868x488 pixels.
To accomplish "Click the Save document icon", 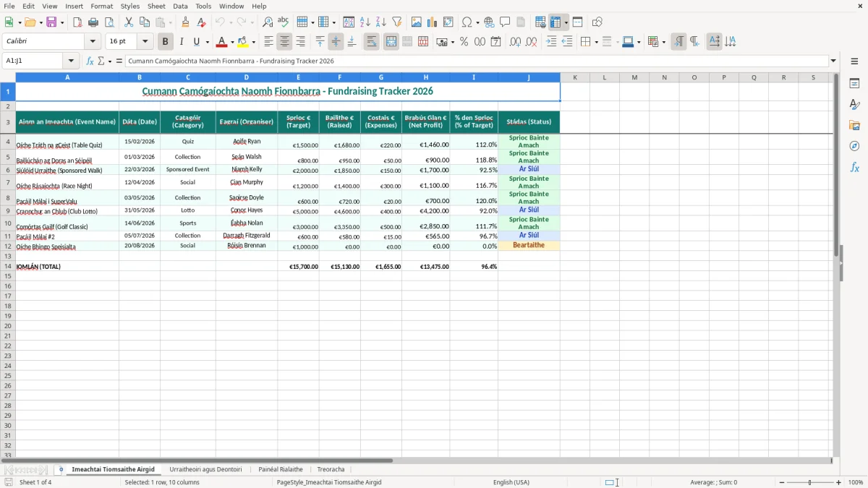I will click(51, 22).
